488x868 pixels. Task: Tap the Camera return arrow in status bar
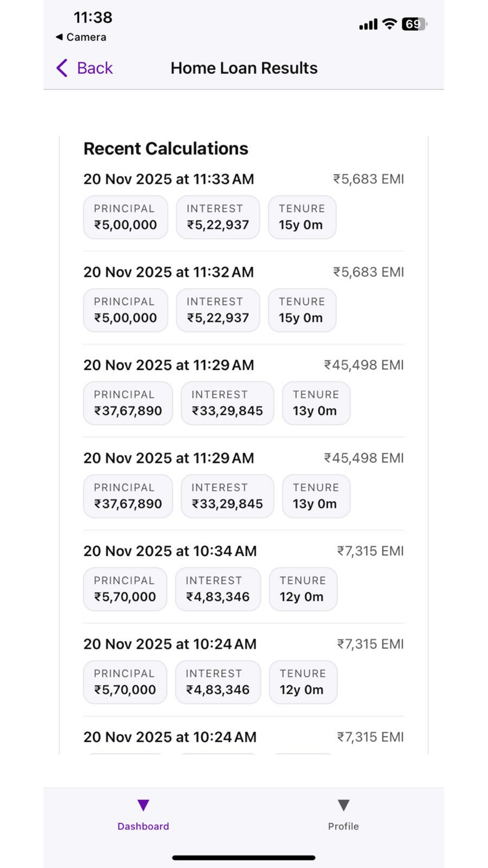pyautogui.click(x=59, y=37)
